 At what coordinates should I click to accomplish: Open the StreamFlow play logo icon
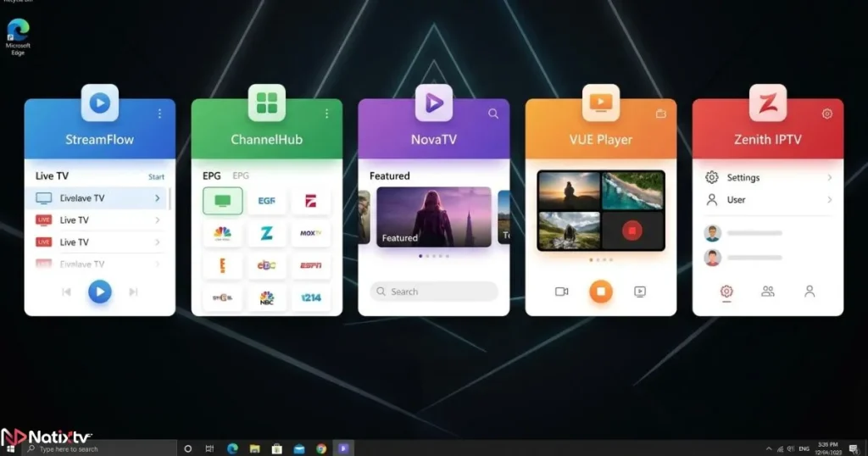[100, 103]
